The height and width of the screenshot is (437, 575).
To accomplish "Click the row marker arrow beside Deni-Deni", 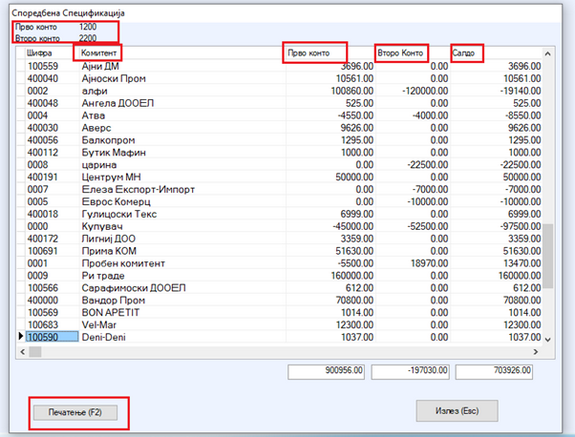I will (21, 336).
